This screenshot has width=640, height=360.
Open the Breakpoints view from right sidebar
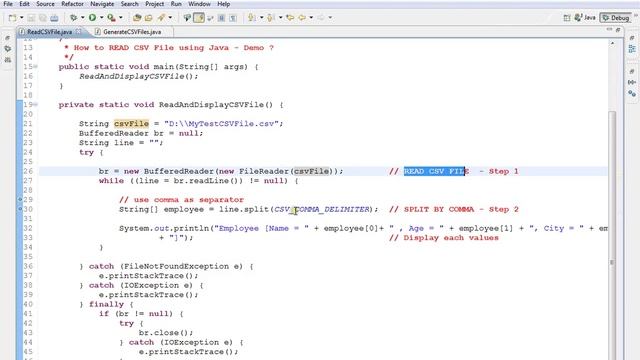pyautogui.click(x=632, y=93)
